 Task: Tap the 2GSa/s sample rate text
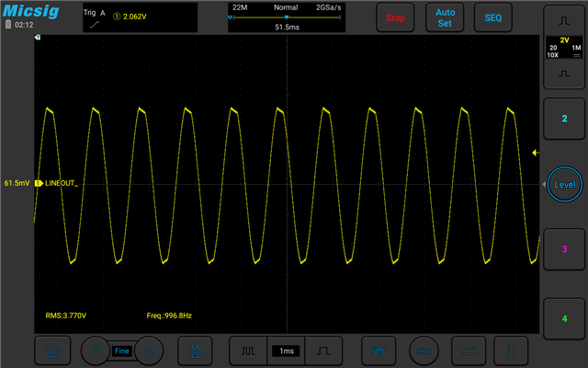coord(329,7)
